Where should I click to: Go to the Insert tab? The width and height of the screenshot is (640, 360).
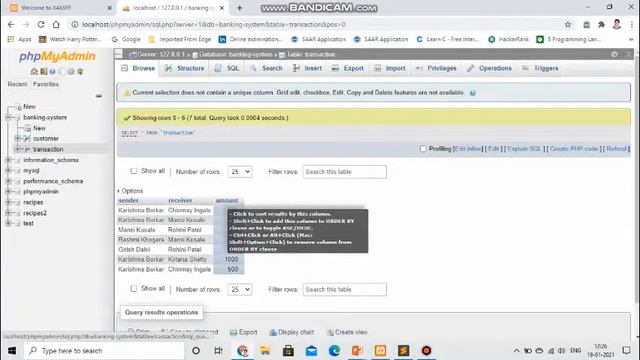(307, 68)
